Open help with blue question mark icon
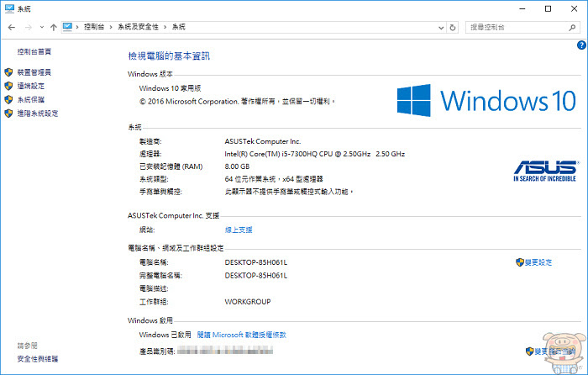 581,45
